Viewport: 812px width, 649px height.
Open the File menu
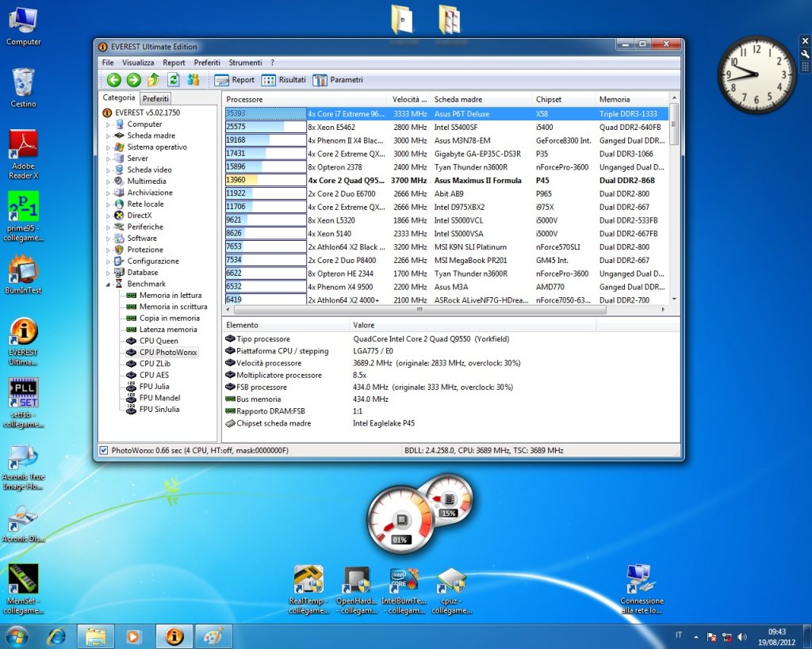[108, 63]
